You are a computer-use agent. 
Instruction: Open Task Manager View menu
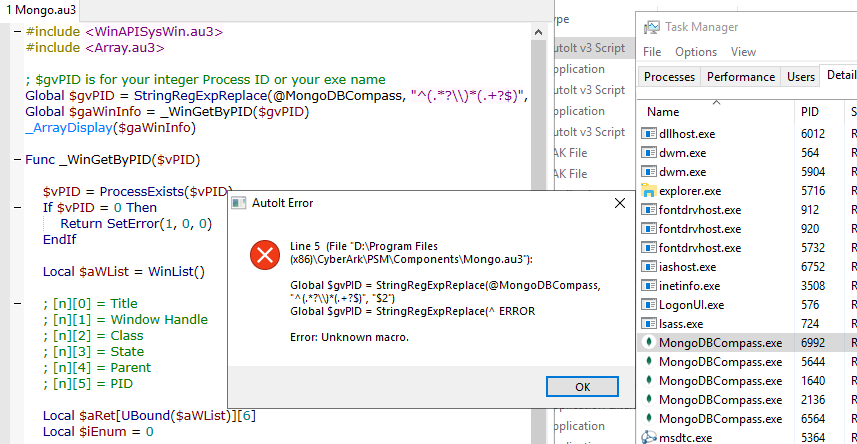click(x=743, y=52)
